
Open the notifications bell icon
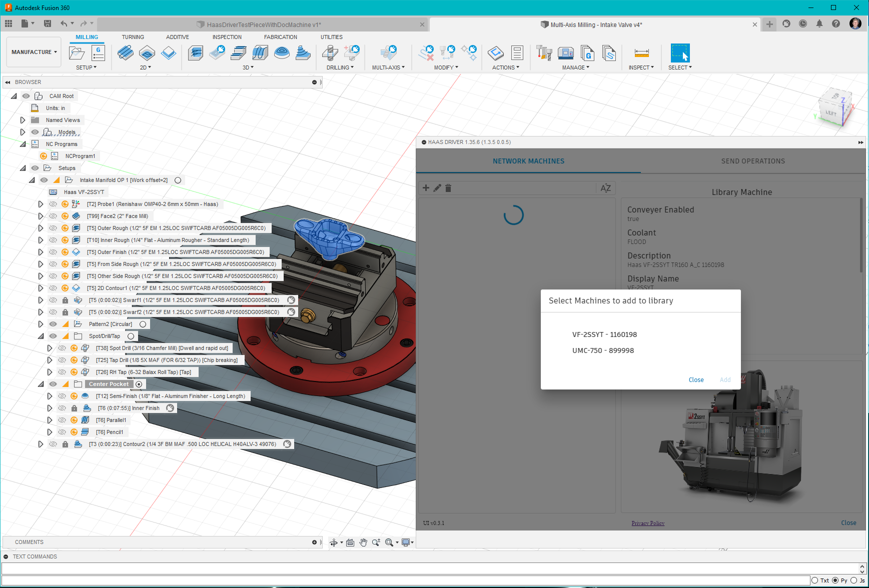(x=819, y=23)
